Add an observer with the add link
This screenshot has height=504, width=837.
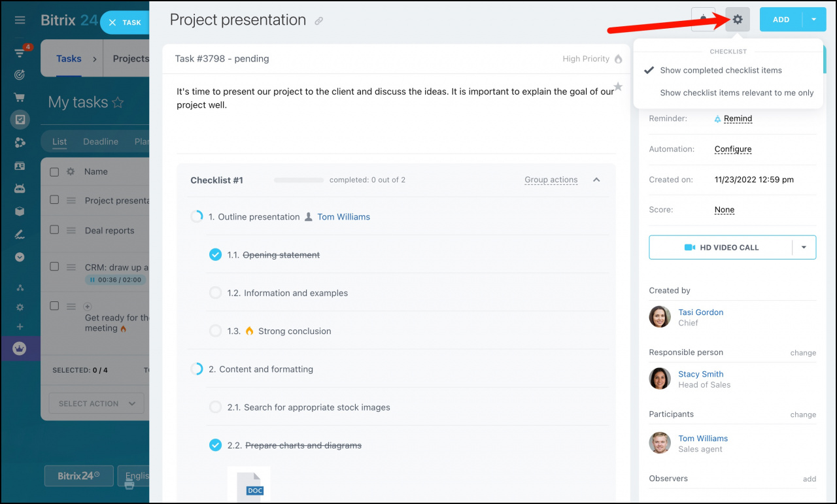coord(810,479)
